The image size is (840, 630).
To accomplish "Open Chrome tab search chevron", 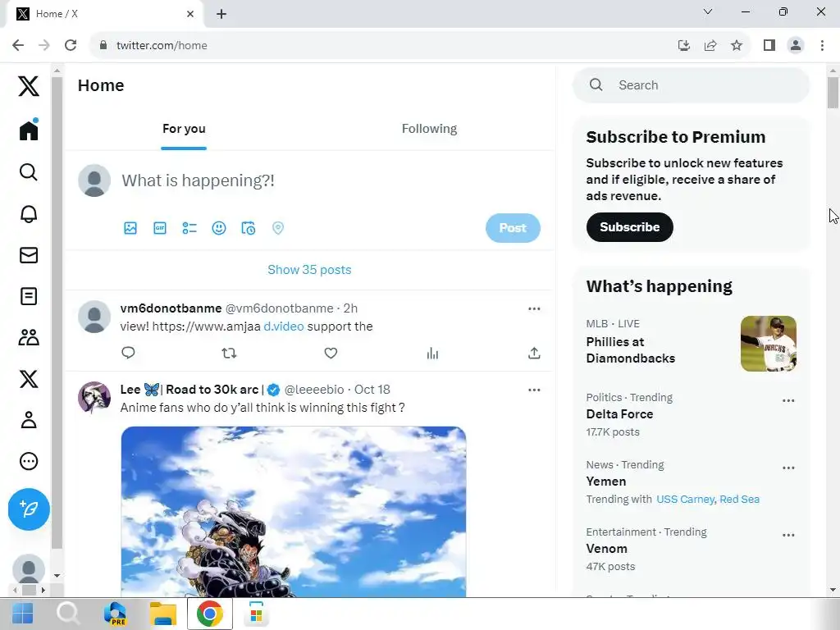I will (708, 11).
